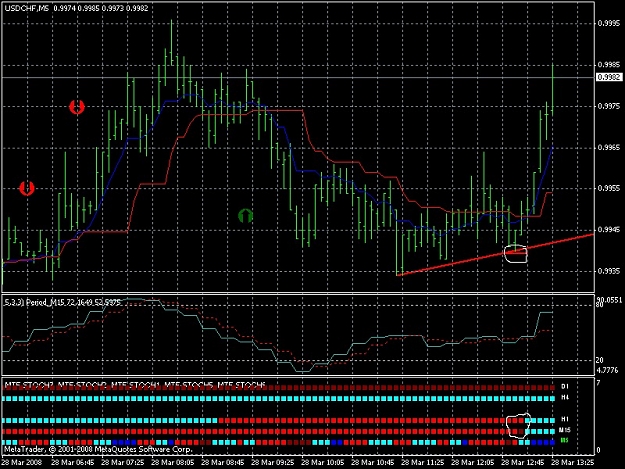Click the 28 Mar 12:45 time label
Screen dimensions: 625x469
523,463
